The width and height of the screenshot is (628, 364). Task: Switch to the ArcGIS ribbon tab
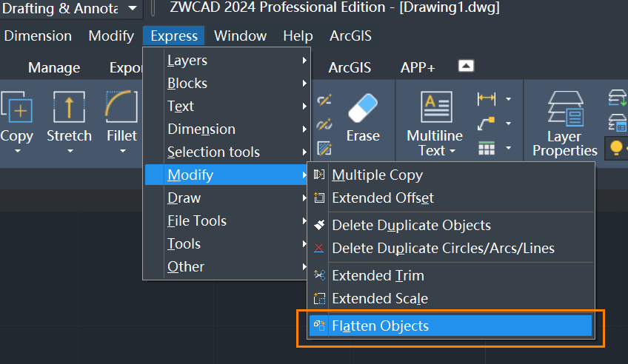click(x=350, y=67)
